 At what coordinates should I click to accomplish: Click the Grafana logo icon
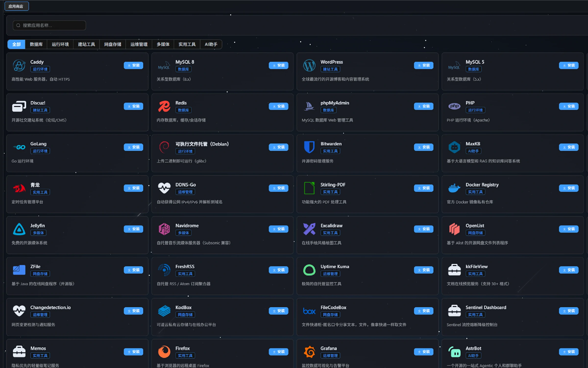point(309,352)
